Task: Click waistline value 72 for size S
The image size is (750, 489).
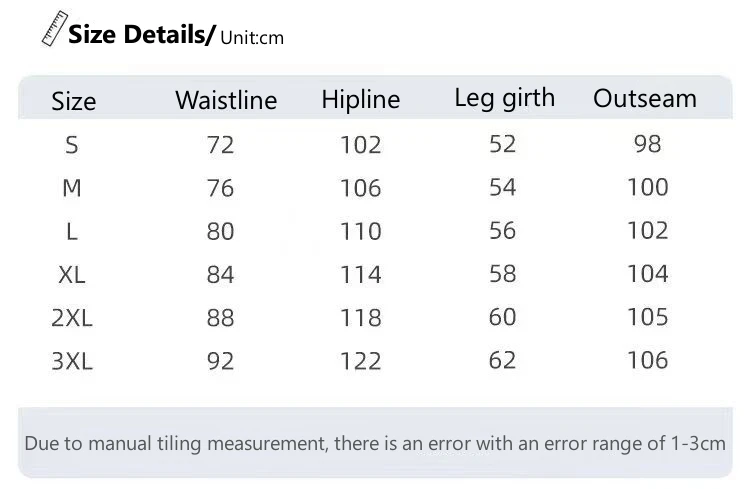Action: tap(220, 145)
